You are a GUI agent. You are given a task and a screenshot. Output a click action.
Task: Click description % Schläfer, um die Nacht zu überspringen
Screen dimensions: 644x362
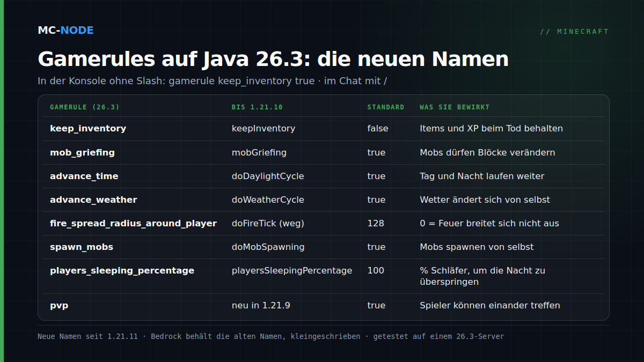pyautogui.click(x=482, y=276)
